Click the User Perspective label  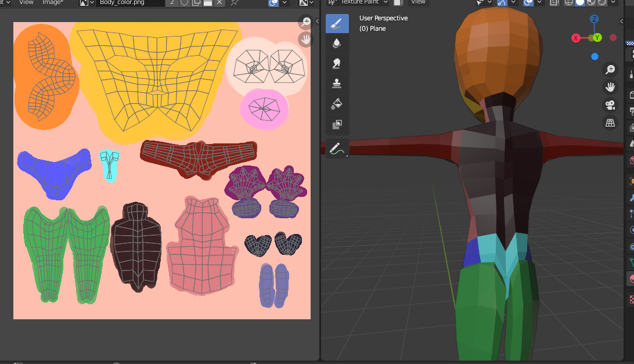(383, 18)
